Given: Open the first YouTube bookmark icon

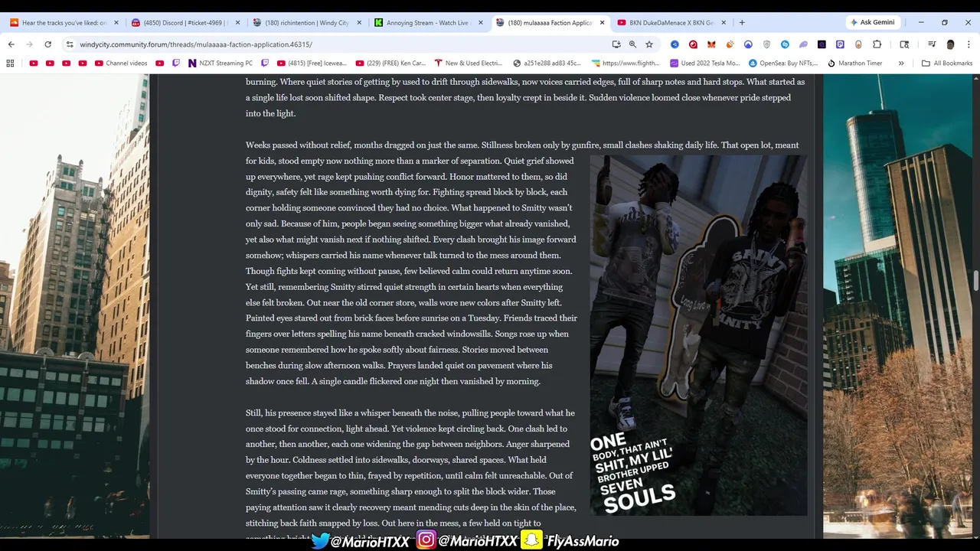Looking at the screenshot, I should [x=33, y=63].
